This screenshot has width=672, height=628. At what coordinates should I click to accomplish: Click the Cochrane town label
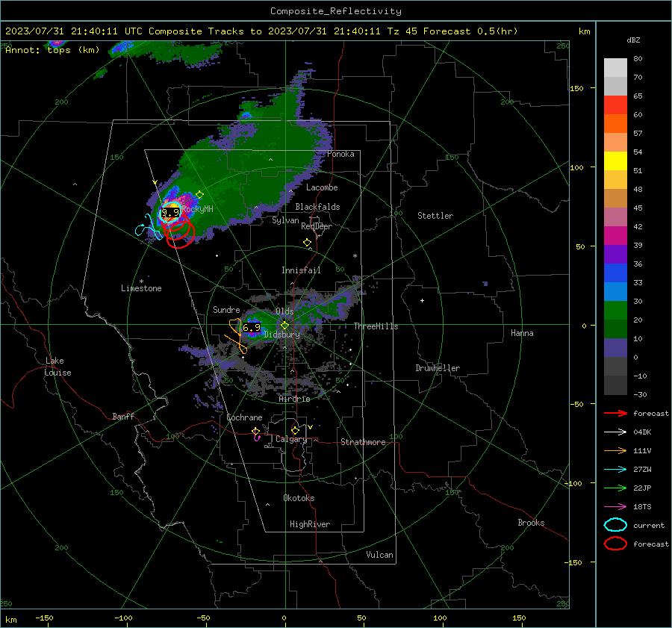click(244, 417)
